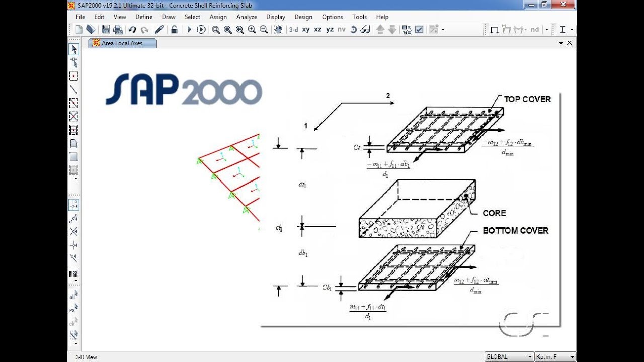Undo the last action
Image resolution: width=644 pixels, height=362 pixels.
[132, 30]
